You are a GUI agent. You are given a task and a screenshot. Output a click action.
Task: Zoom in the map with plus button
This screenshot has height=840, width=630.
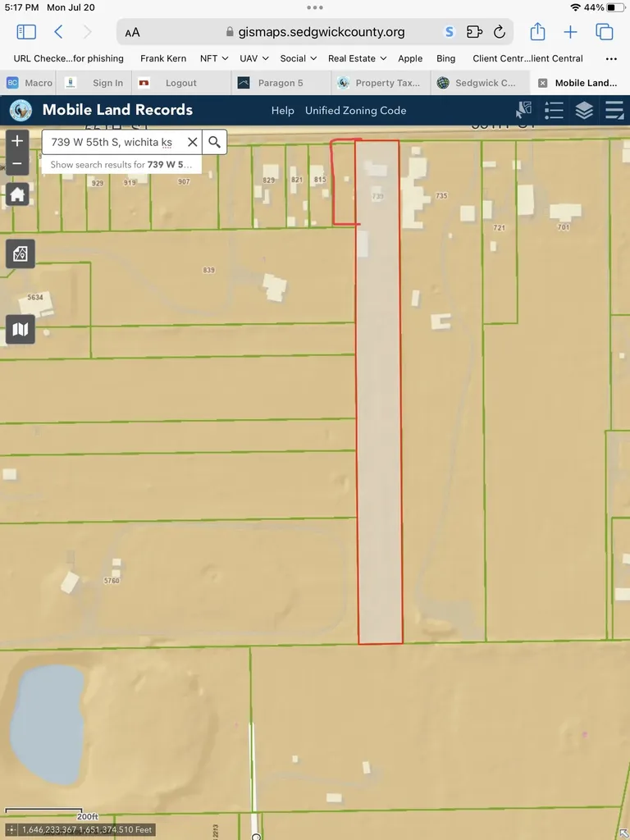(x=17, y=141)
